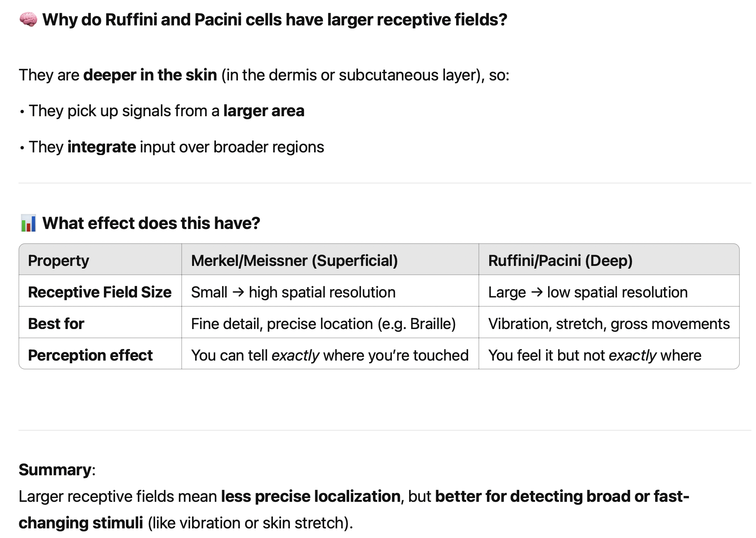This screenshot has width=756, height=538.
Task: Click the 'Fine detail, precise location' cell
Action: (323, 324)
